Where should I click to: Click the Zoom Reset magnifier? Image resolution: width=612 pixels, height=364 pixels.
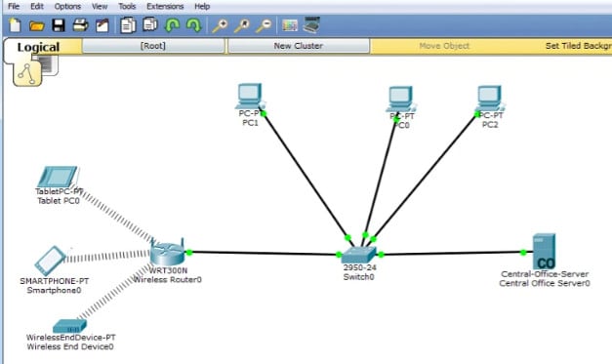[x=242, y=26]
